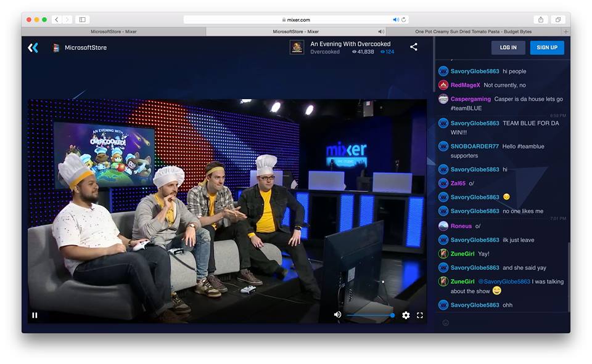Click Roneus chat avatar
The width and height of the screenshot is (592, 364).
(443, 226)
